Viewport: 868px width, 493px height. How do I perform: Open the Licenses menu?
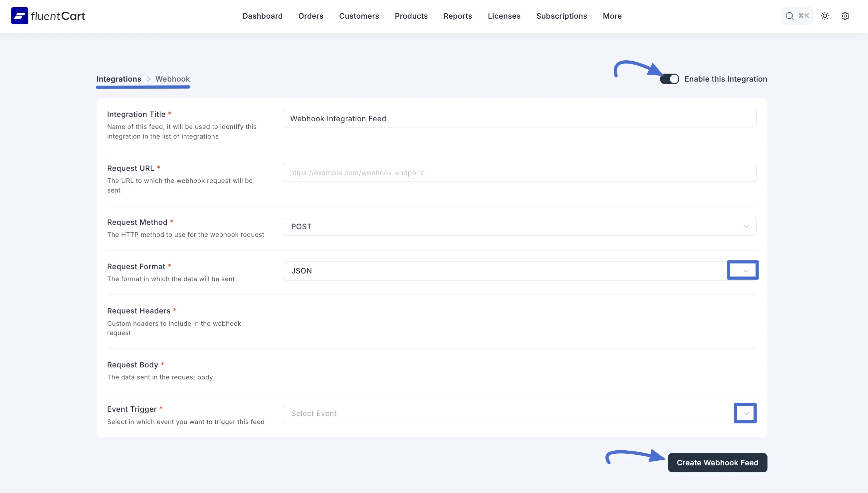(504, 16)
